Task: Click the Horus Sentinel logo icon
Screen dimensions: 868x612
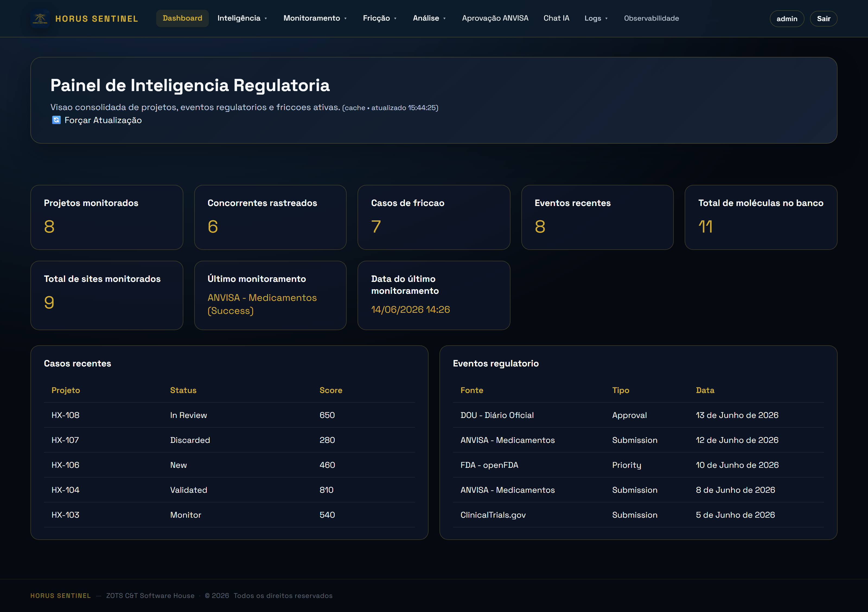Action: click(x=40, y=18)
